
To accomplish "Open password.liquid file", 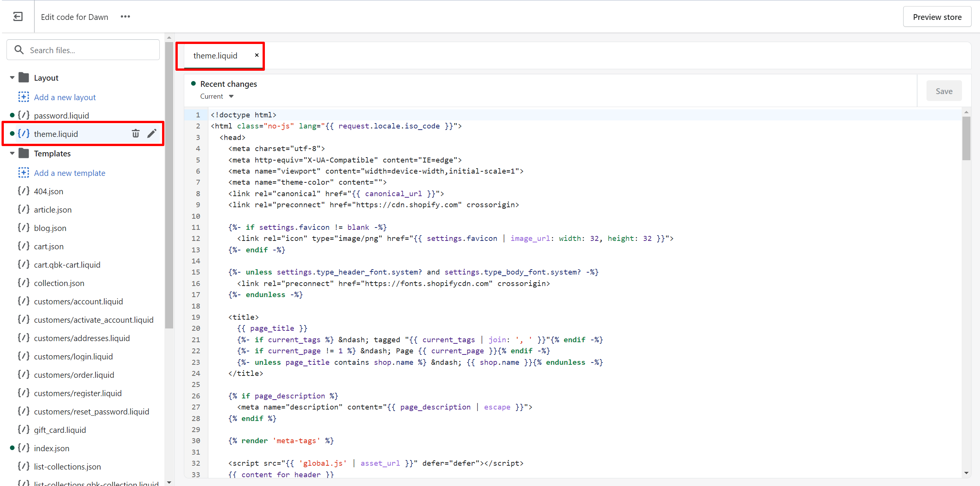I will (x=61, y=115).
